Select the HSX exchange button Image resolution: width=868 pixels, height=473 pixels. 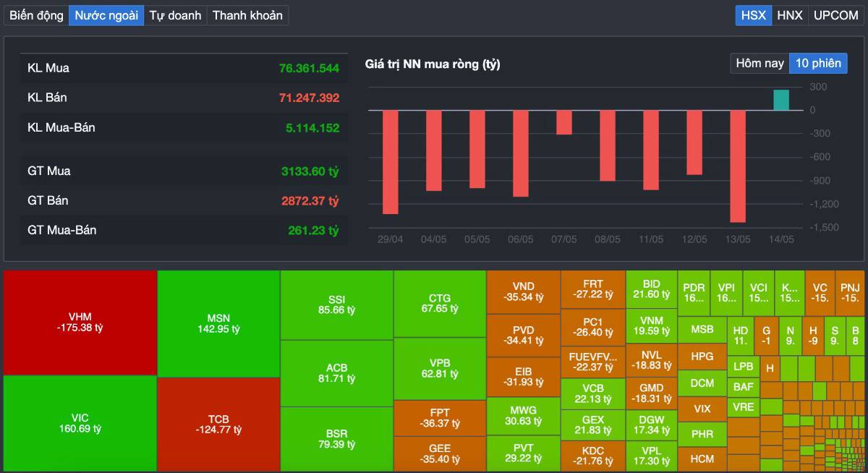(x=754, y=15)
